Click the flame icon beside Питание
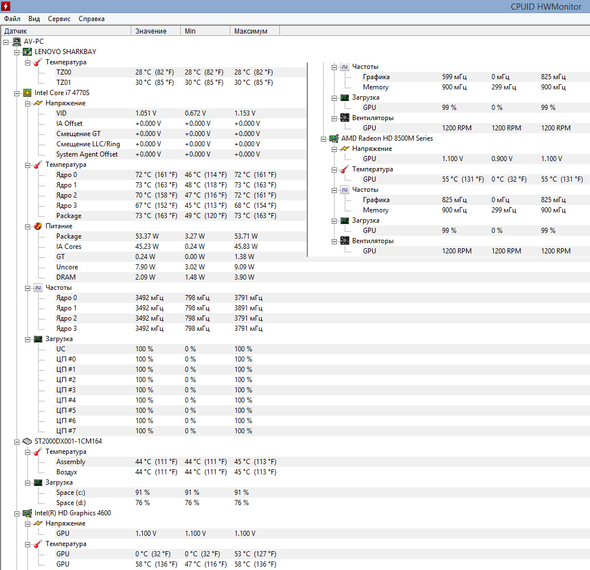Viewport: 590px width, 570px height. coord(38,226)
